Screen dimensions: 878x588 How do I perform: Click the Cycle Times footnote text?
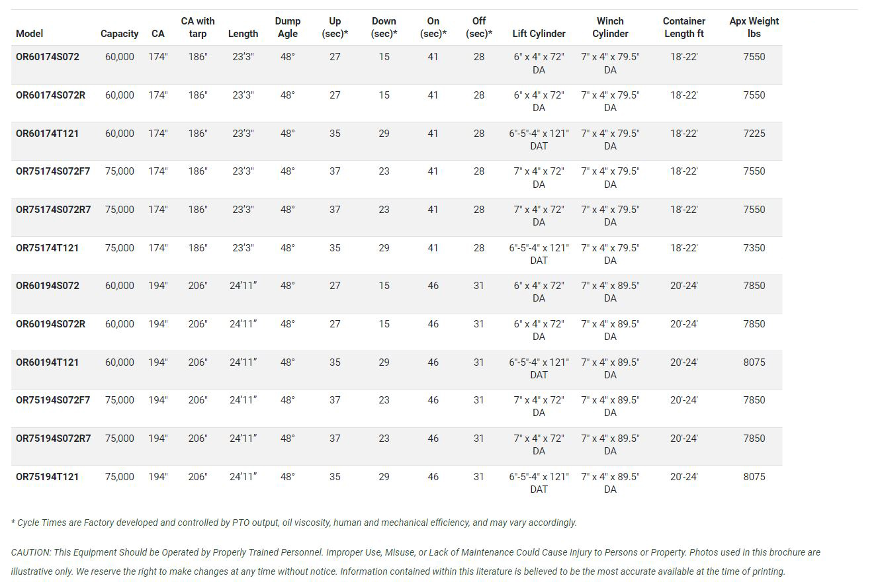[294, 523]
